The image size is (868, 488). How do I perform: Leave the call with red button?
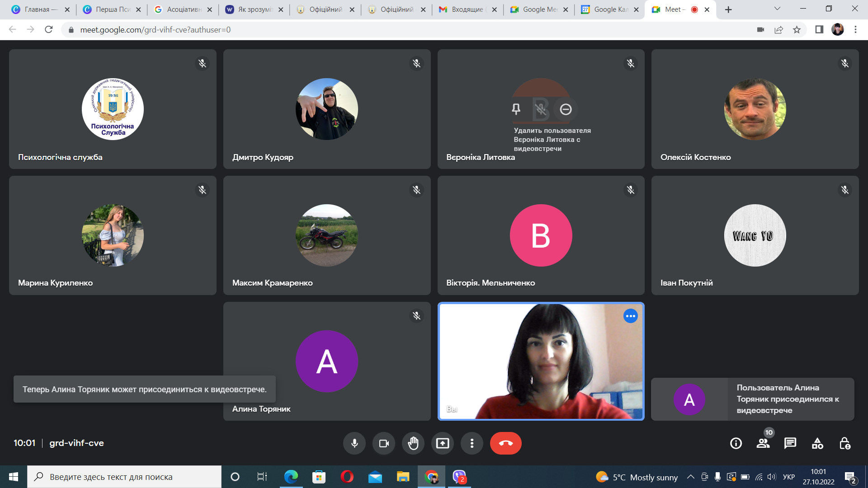pyautogui.click(x=505, y=443)
